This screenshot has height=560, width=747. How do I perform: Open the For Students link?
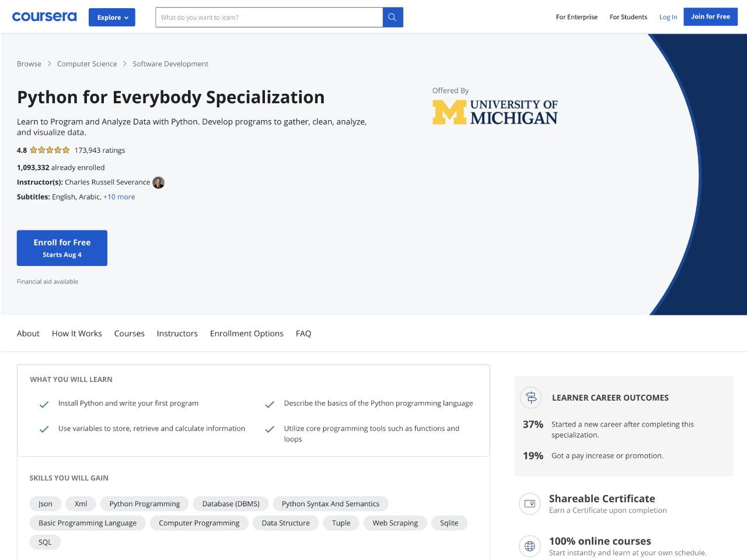pyautogui.click(x=629, y=17)
